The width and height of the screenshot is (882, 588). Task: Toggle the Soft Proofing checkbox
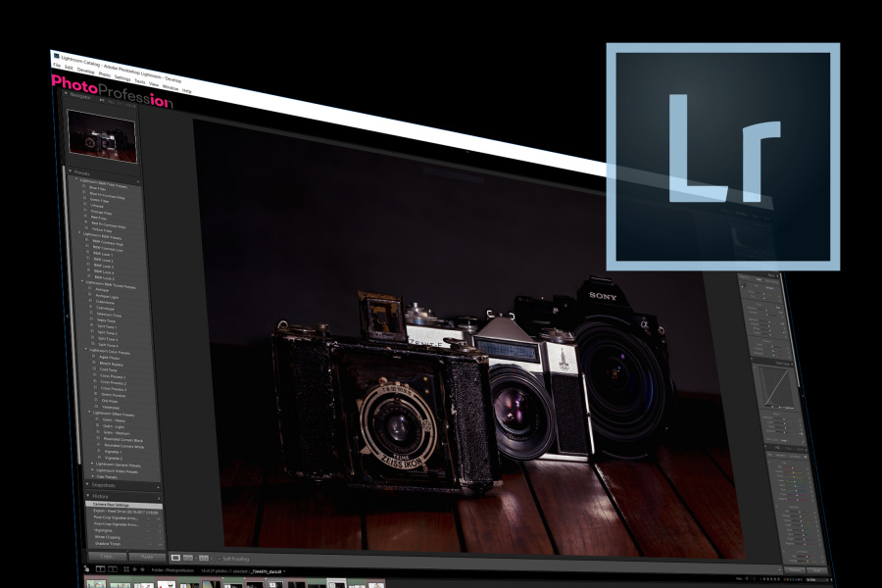click(220, 559)
